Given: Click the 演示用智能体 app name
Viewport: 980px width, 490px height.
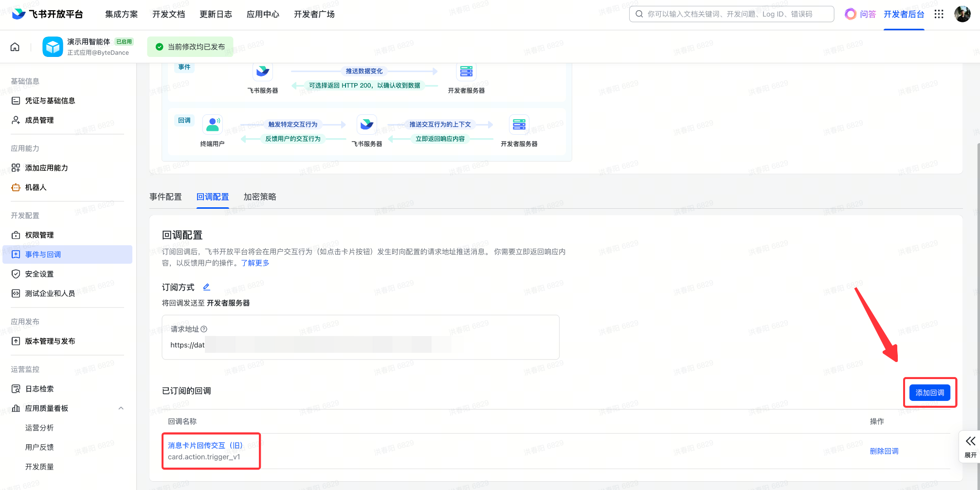Looking at the screenshot, I should pyautogui.click(x=89, y=42).
